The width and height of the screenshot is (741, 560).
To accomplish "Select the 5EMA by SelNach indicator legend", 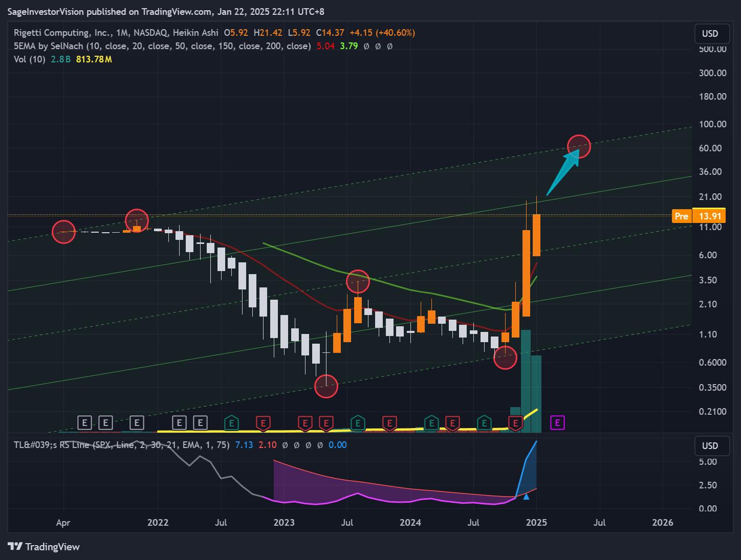I will [162, 46].
